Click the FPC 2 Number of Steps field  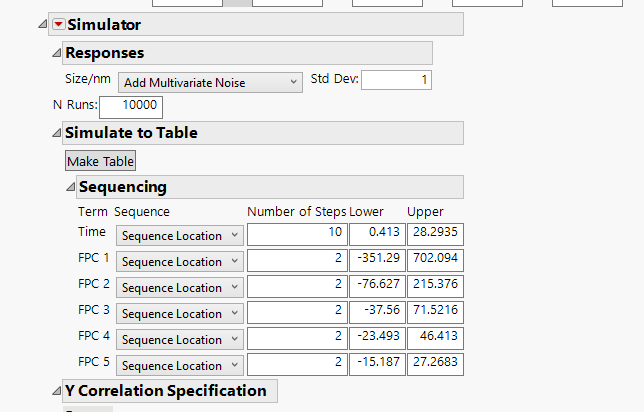coord(296,287)
